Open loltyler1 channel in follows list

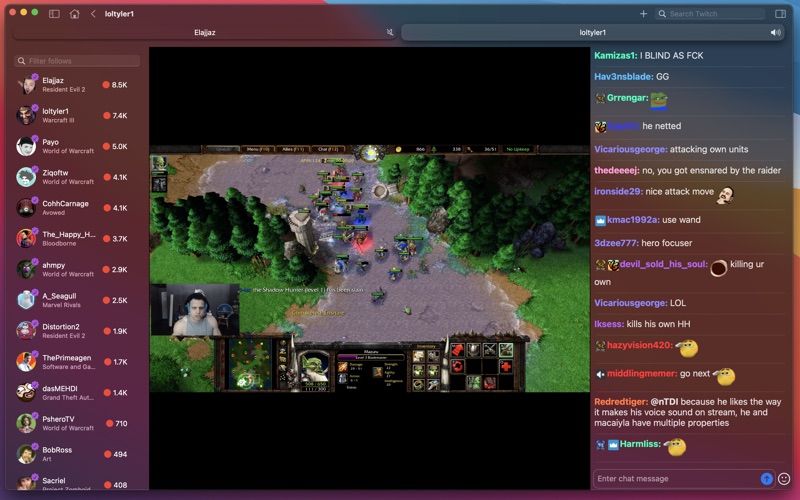click(x=77, y=115)
